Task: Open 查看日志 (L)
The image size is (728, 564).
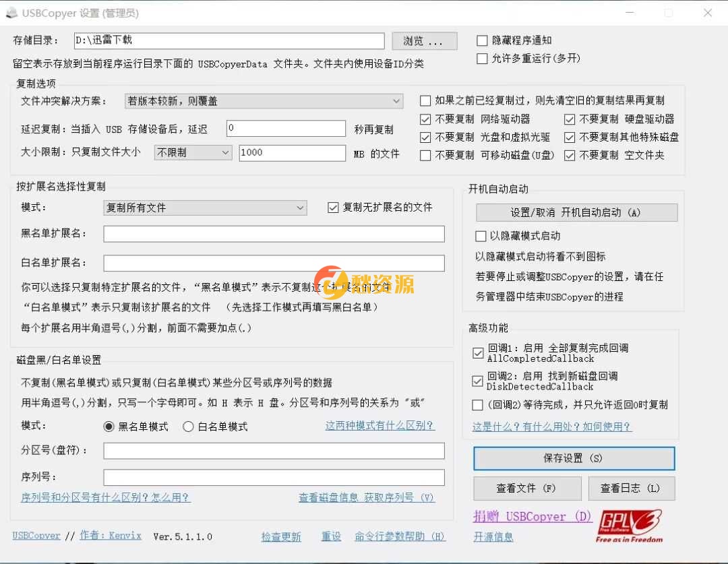Action: pyautogui.click(x=631, y=488)
